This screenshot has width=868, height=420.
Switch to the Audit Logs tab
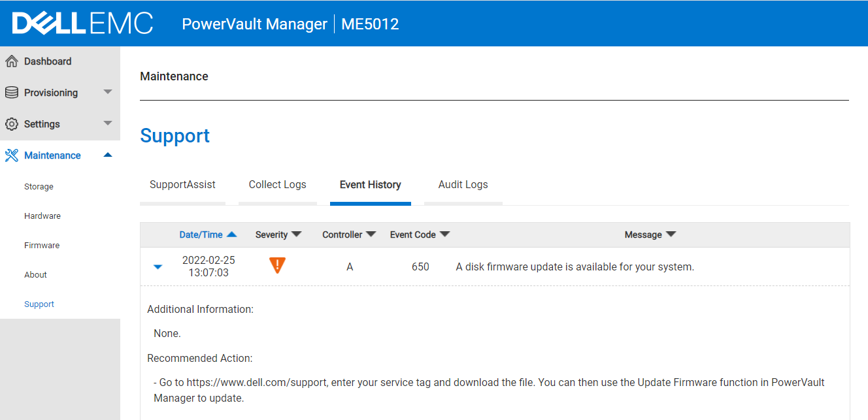tap(463, 185)
